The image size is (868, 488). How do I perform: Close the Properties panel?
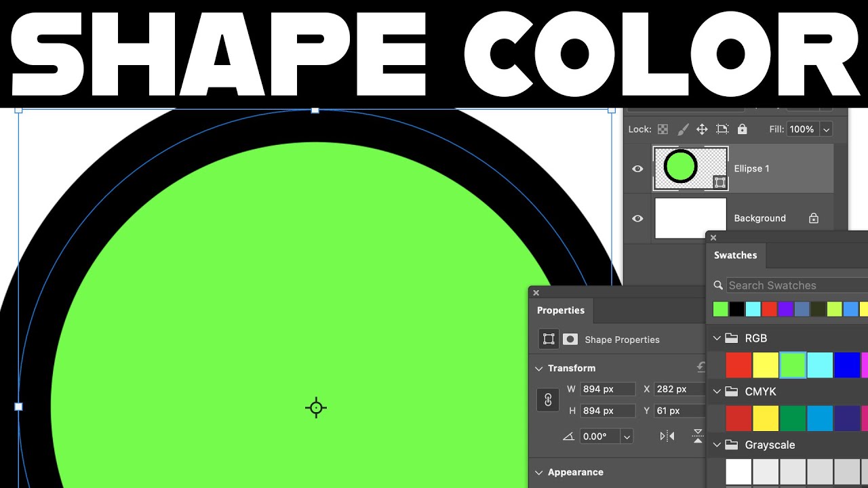point(536,293)
